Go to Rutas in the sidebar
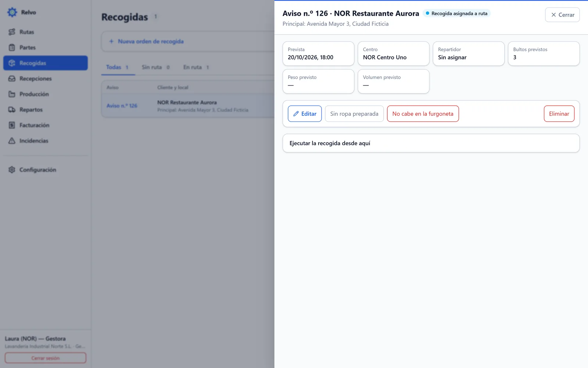The width and height of the screenshot is (588, 368). point(46,32)
